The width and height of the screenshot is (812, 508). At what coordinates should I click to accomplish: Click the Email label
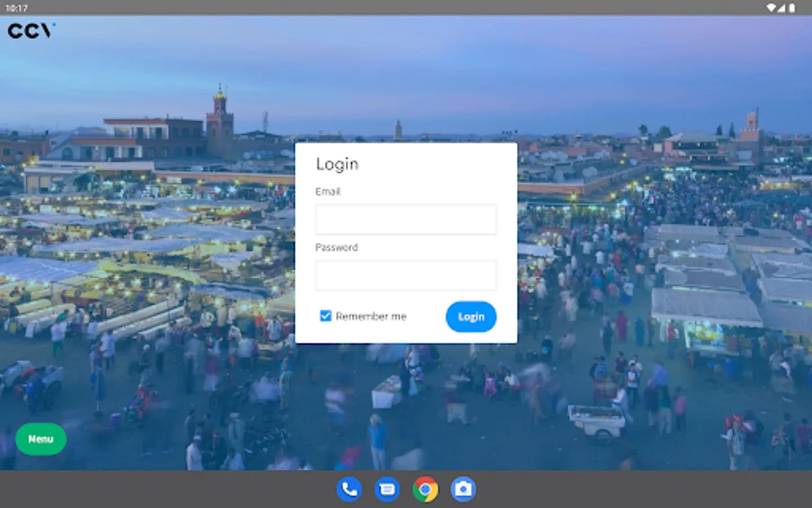(328, 191)
